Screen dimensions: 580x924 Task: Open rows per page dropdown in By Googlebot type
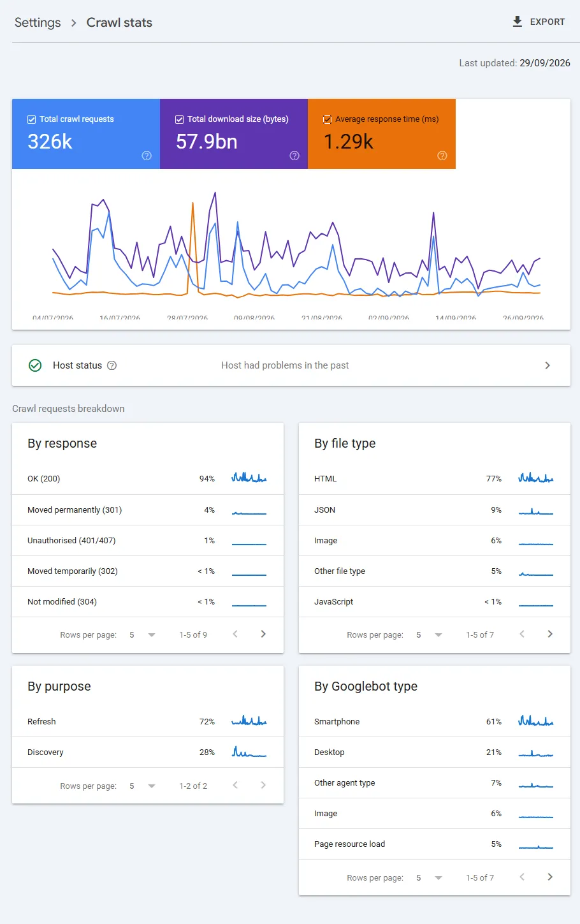pos(429,877)
